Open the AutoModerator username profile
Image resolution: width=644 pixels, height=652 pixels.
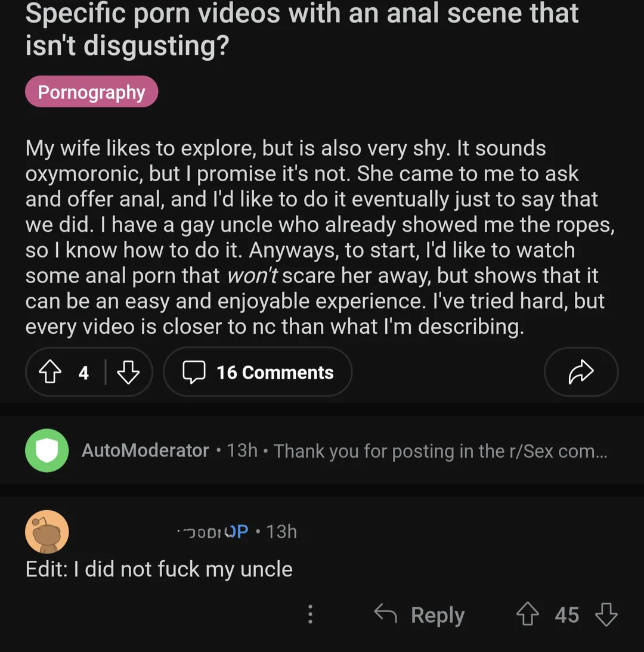145,451
